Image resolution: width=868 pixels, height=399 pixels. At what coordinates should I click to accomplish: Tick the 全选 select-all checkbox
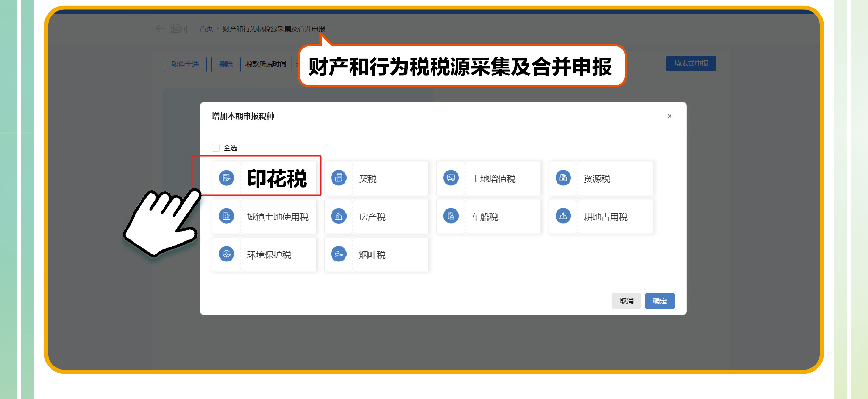click(216, 148)
